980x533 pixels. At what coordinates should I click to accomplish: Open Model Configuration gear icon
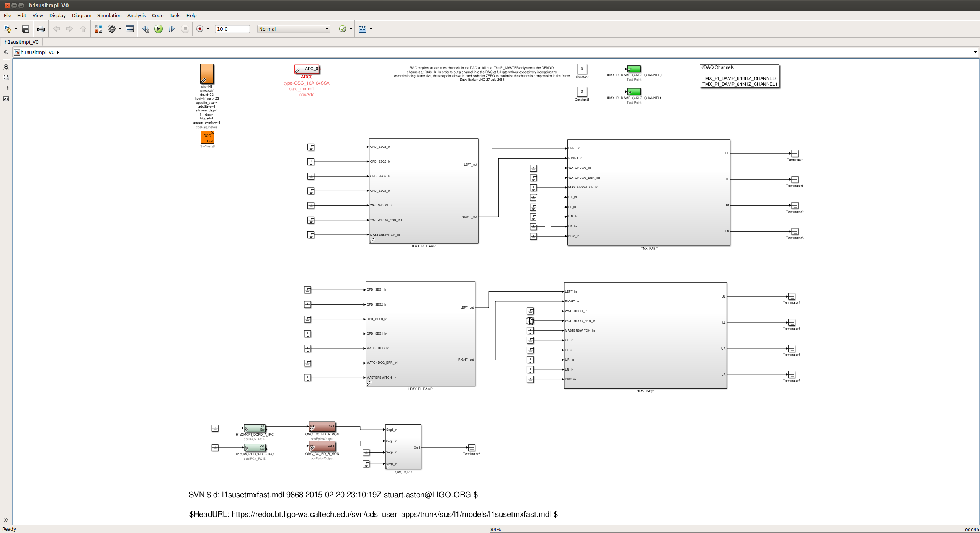(112, 29)
